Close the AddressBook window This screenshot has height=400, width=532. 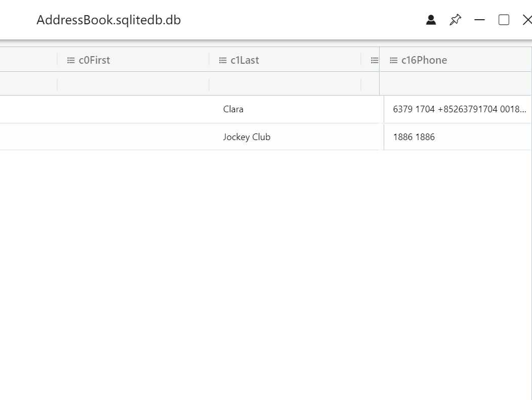(x=527, y=20)
